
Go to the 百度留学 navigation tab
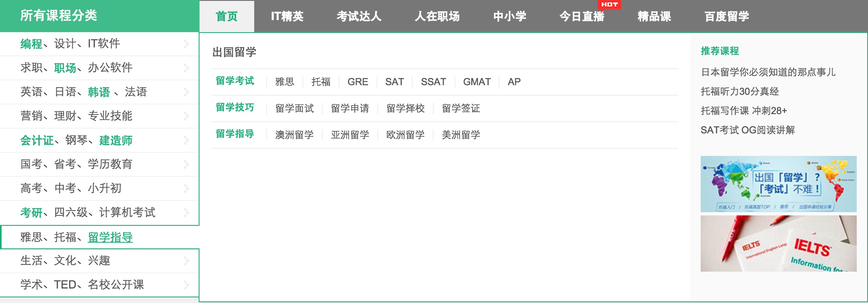[726, 16]
